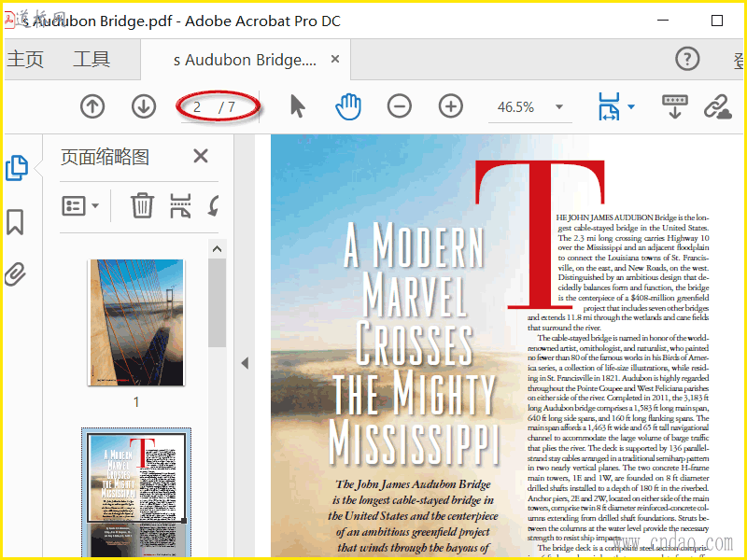Screen dimensions: 747x560
Task: Click thumbnail panel scroll up arrow
Action: pyautogui.click(x=217, y=248)
